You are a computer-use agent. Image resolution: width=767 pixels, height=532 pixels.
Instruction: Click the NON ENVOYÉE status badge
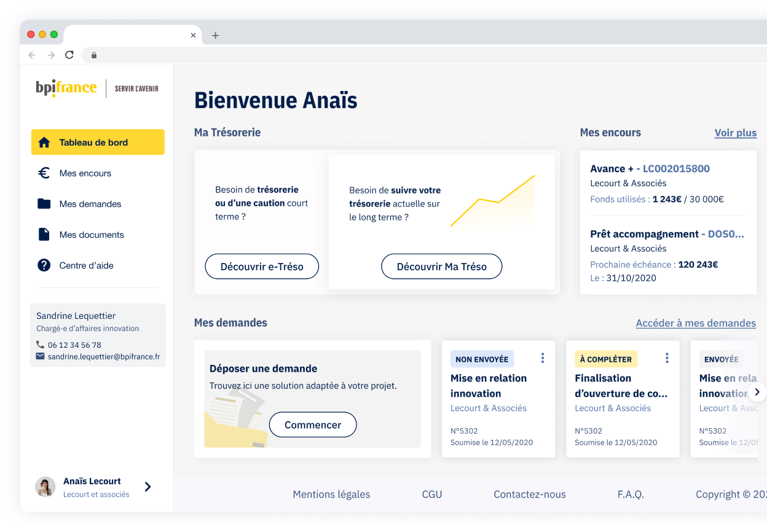pos(482,359)
